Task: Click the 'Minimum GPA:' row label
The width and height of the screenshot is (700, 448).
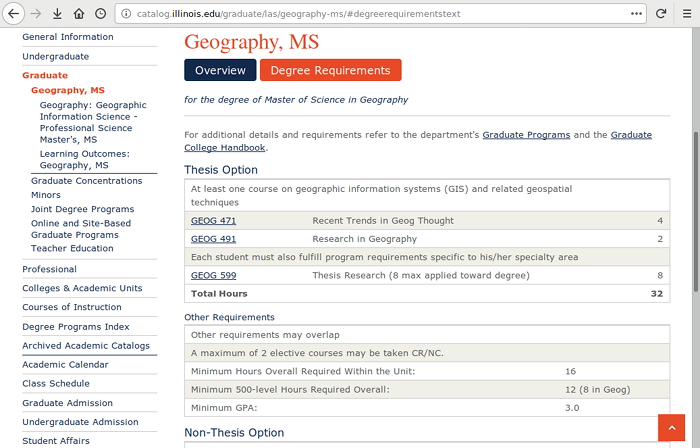Action: (x=224, y=408)
